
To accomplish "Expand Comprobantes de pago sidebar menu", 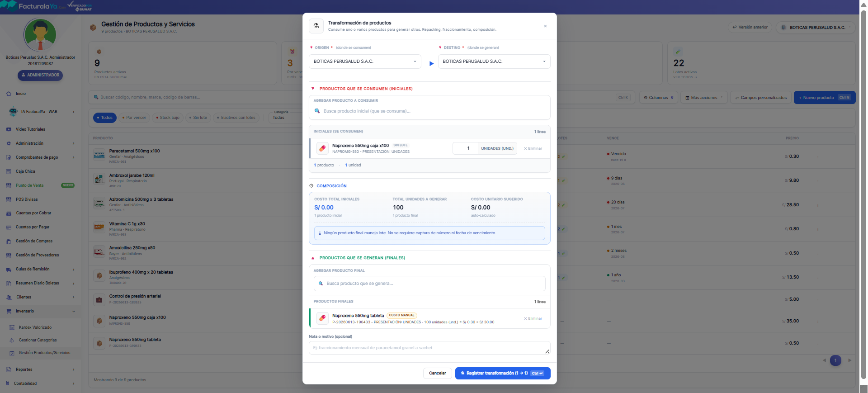I will [x=41, y=157].
